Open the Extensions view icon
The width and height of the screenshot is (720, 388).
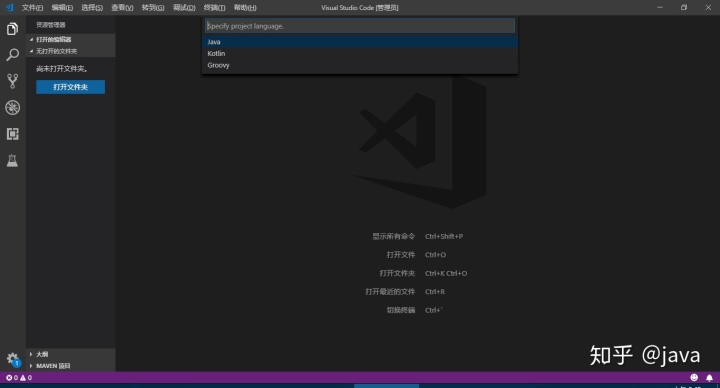pyautogui.click(x=12, y=134)
